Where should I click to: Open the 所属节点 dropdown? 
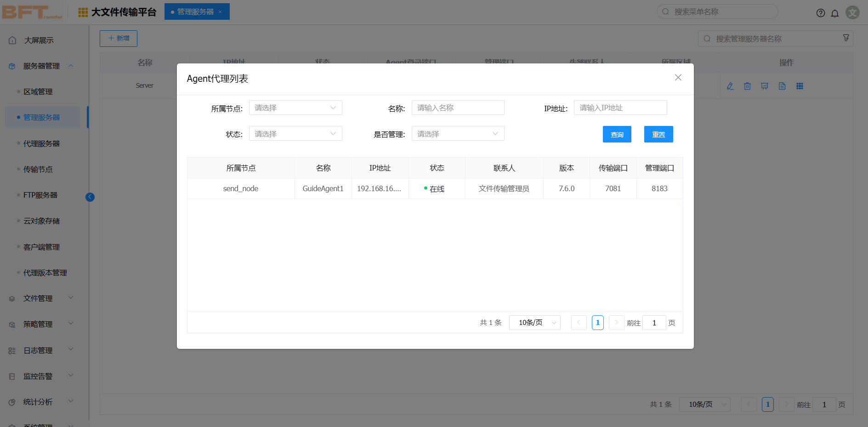tap(295, 108)
